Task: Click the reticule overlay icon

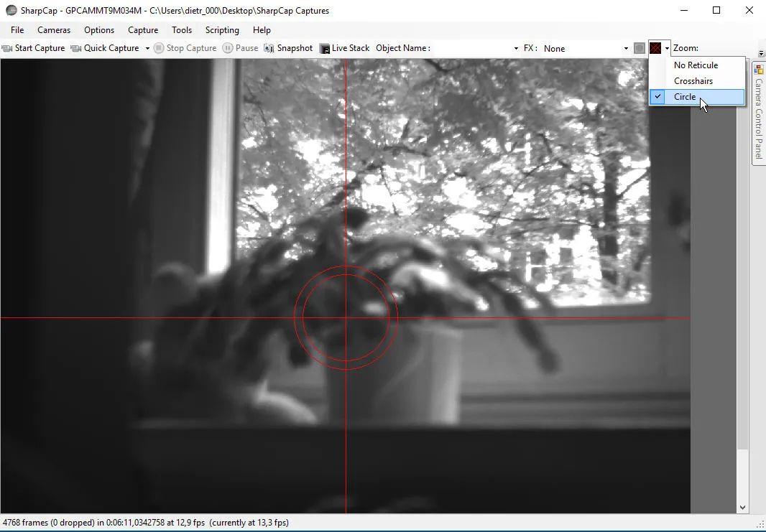Action: pos(655,48)
